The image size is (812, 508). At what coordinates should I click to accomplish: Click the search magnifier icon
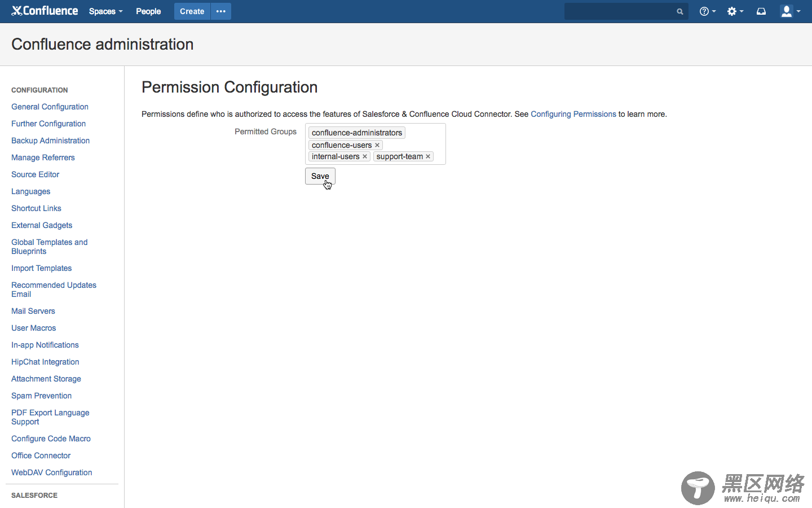pyautogui.click(x=680, y=11)
